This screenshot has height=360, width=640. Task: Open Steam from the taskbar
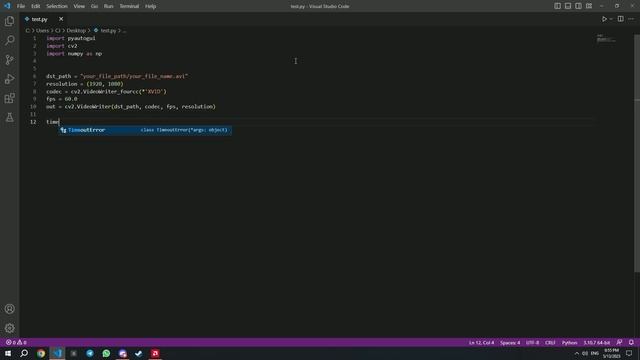[x=139, y=353]
